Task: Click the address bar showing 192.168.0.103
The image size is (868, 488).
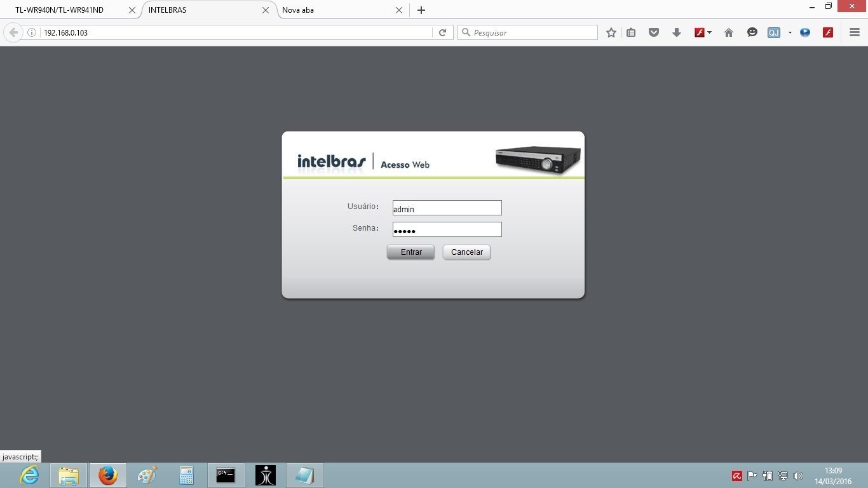Action: 235,32
